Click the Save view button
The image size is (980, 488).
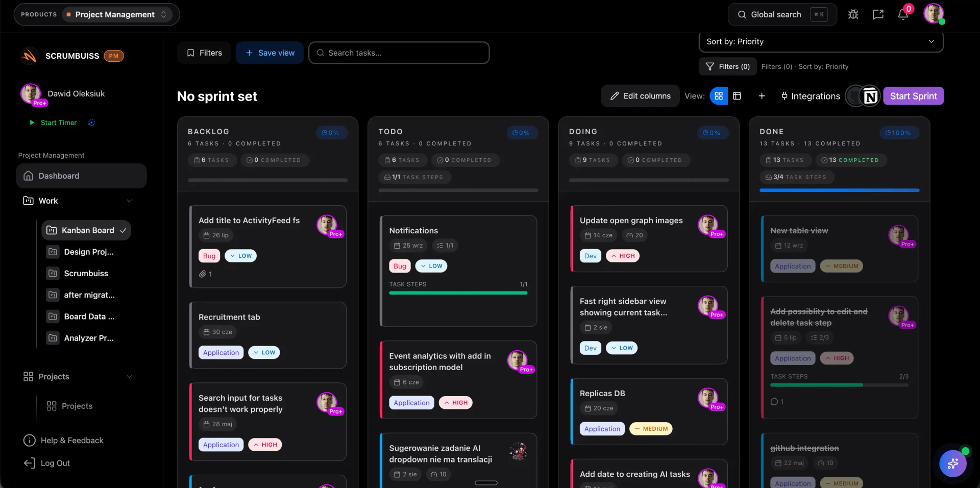pyautogui.click(x=269, y=53)
